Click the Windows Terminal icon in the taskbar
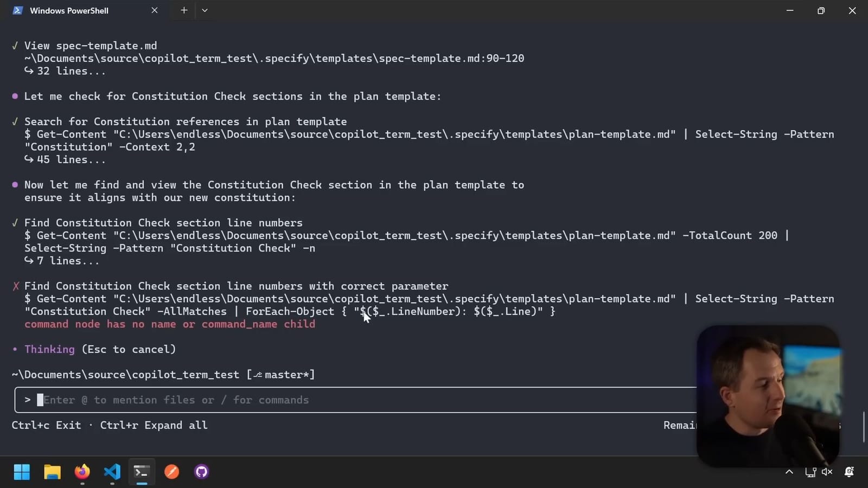 click(141, 472)
